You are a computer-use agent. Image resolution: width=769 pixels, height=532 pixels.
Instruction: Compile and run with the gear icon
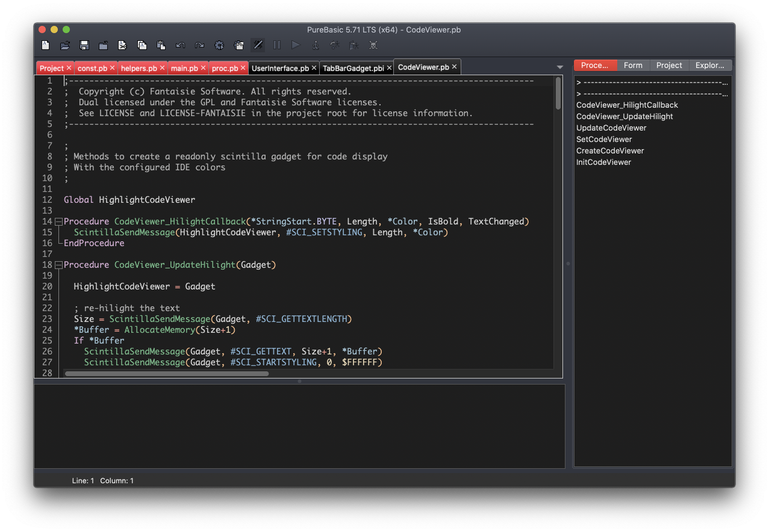pos(219,45)
